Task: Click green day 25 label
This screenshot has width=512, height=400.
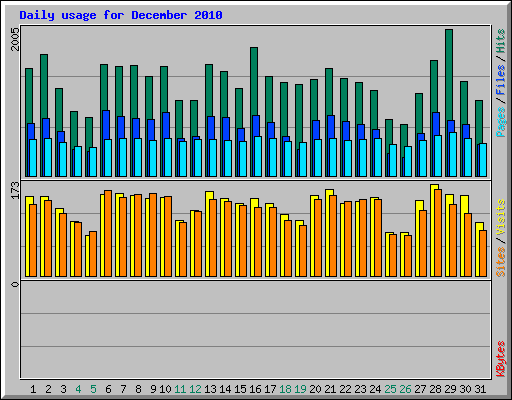Action: pos(390,389)
